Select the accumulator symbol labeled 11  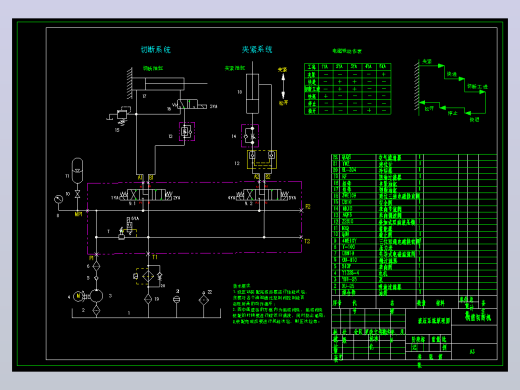coord(77,171)
